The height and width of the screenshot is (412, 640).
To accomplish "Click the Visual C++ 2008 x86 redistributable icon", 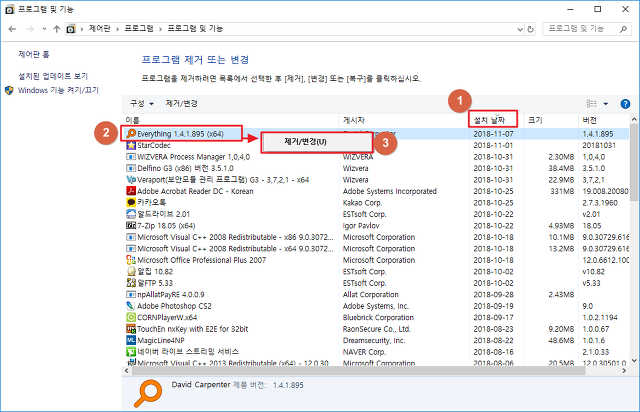I will coord(131,237).
